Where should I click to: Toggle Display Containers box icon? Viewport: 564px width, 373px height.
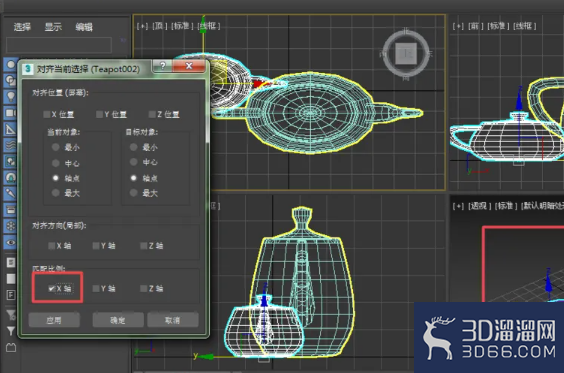11,210
